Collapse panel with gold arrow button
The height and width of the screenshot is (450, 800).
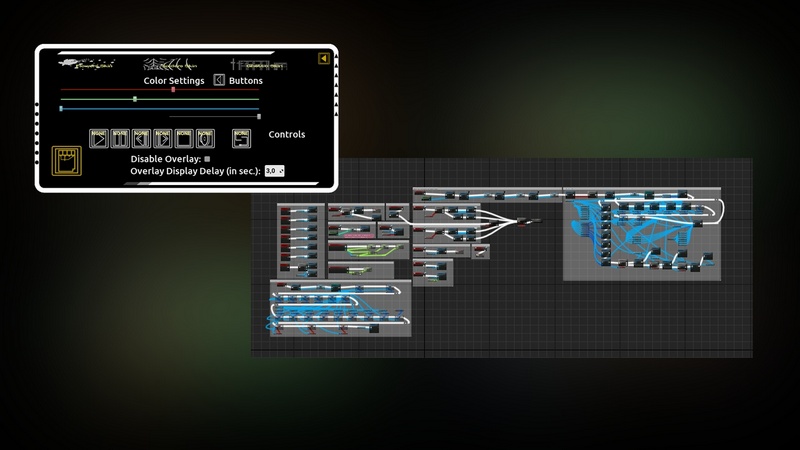324,59
